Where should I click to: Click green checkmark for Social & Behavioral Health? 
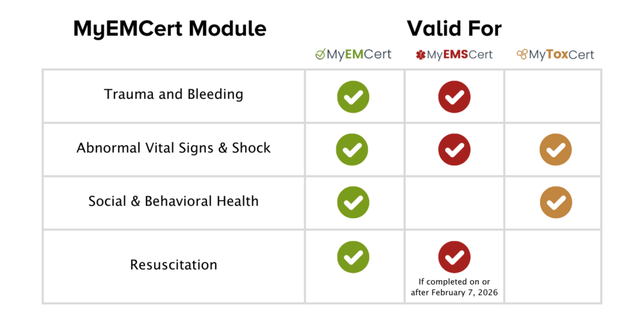[x=353, y=202]
